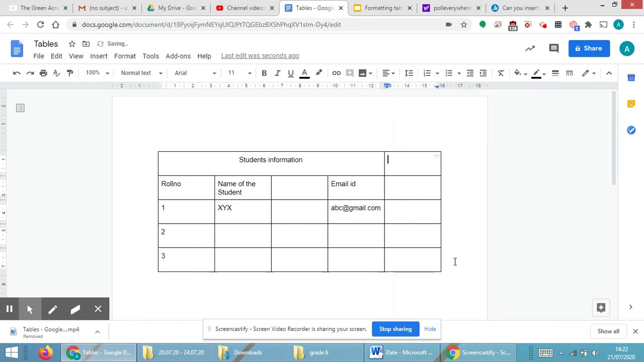
Task: Click Show all downloads
Action: 608,331
